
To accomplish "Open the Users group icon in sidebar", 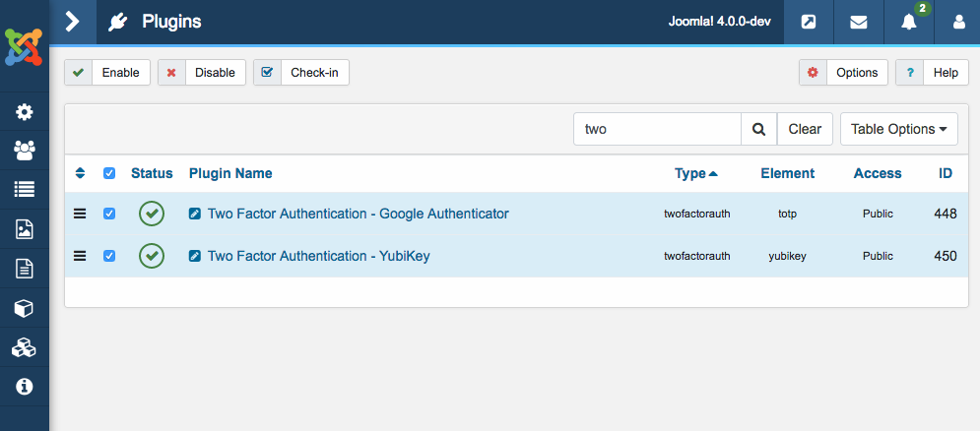I will coord(25,151).
